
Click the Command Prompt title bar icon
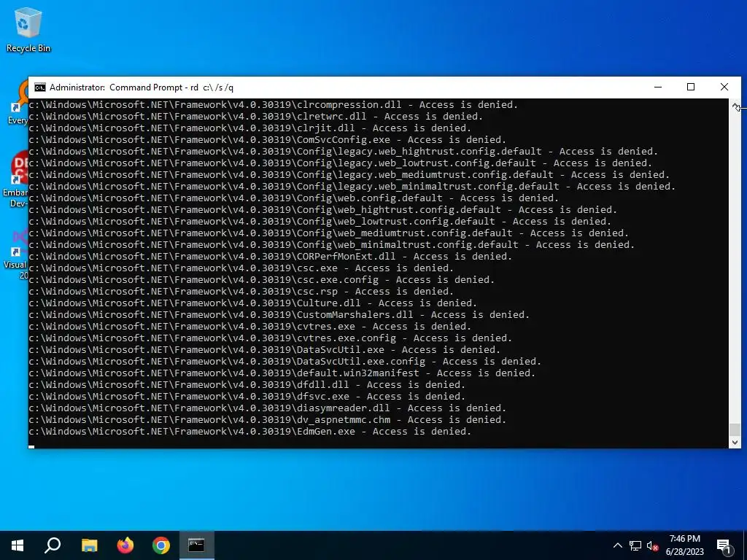pos(40,87)
